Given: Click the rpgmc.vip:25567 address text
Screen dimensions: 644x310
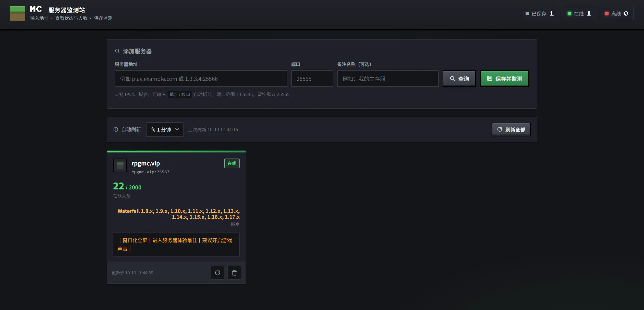Looking at the screenshot, I should coord(150,172).
